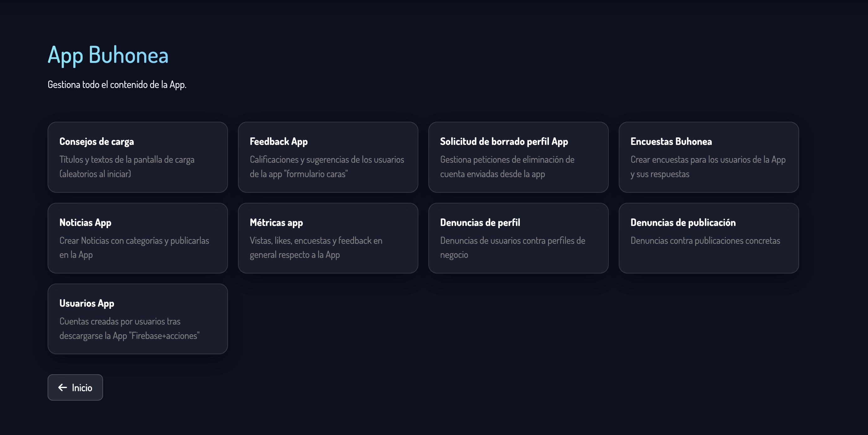Open the Consejos de carga card
Screen dimensions: 868x435
click(x=137, y=157)
